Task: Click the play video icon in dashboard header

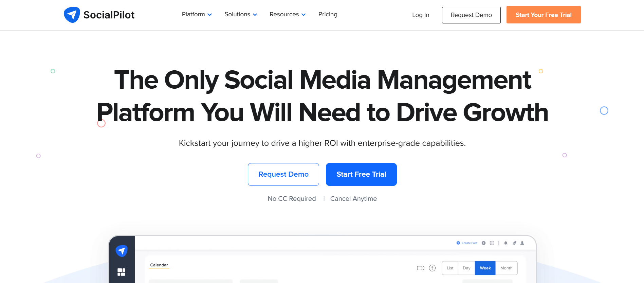Action: tap(484, 243)
